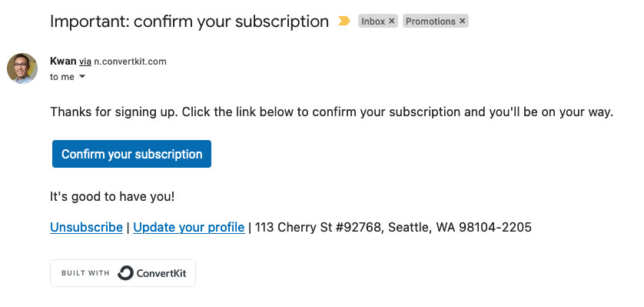Click the blue Confirm your subscription button
The height and width of the screenshot is (307, 644).
click(x=132, y=154)
